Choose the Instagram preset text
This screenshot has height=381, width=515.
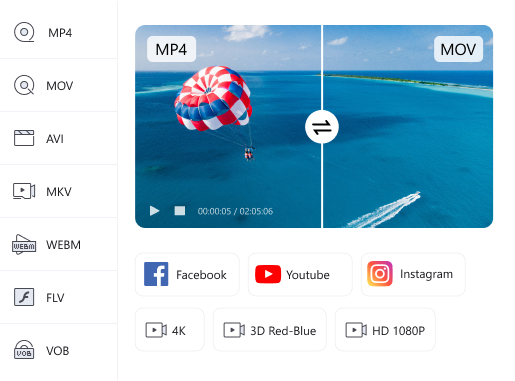point(426,274)
